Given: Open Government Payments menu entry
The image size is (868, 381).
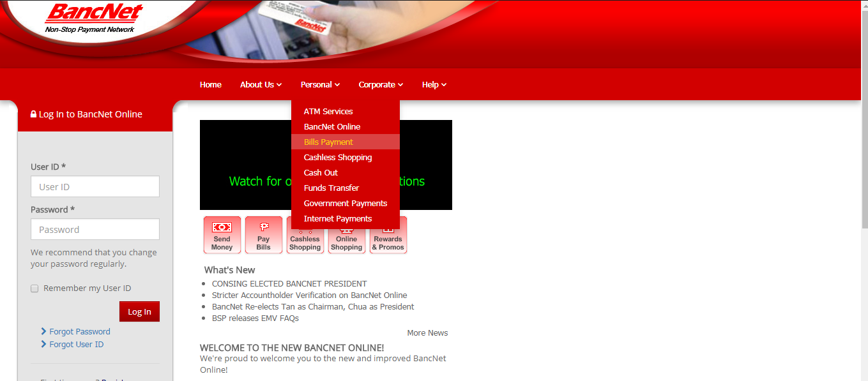Looking at the screenshot, I should pos(346,203).
